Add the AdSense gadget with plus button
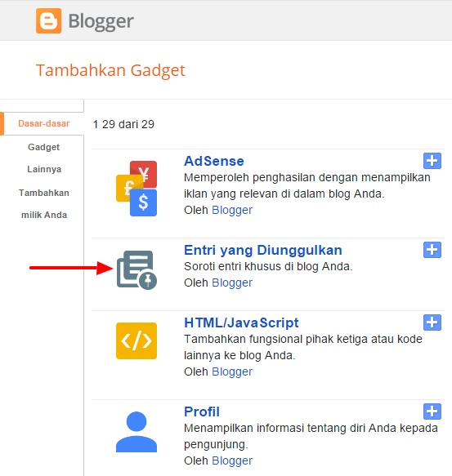 tap(432, 161)
